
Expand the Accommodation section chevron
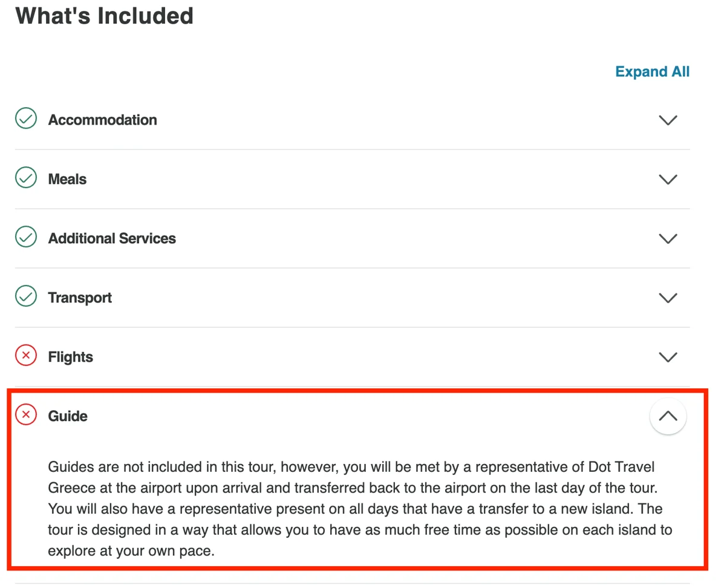[x=668, y=120]
